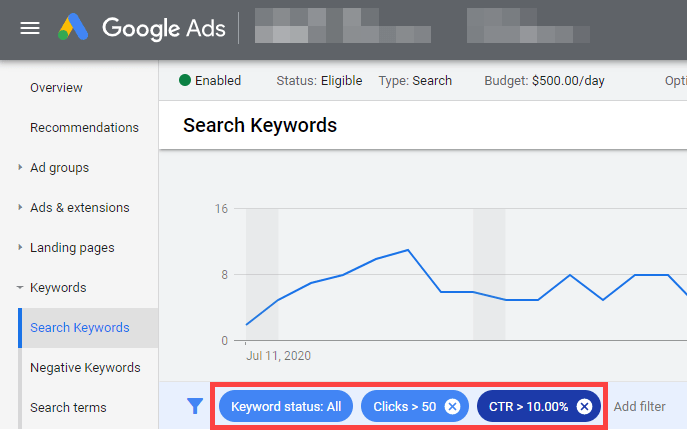Click the $500.00/day budget value
The height and width of the screenshot is (430, 687).
point(568,81)
